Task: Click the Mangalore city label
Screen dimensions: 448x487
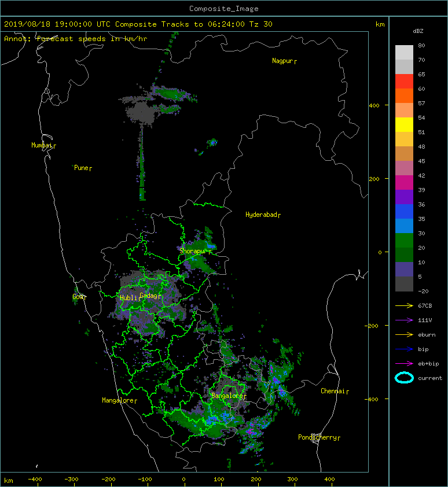Action: pyautogui.click(x=119, y=400)
